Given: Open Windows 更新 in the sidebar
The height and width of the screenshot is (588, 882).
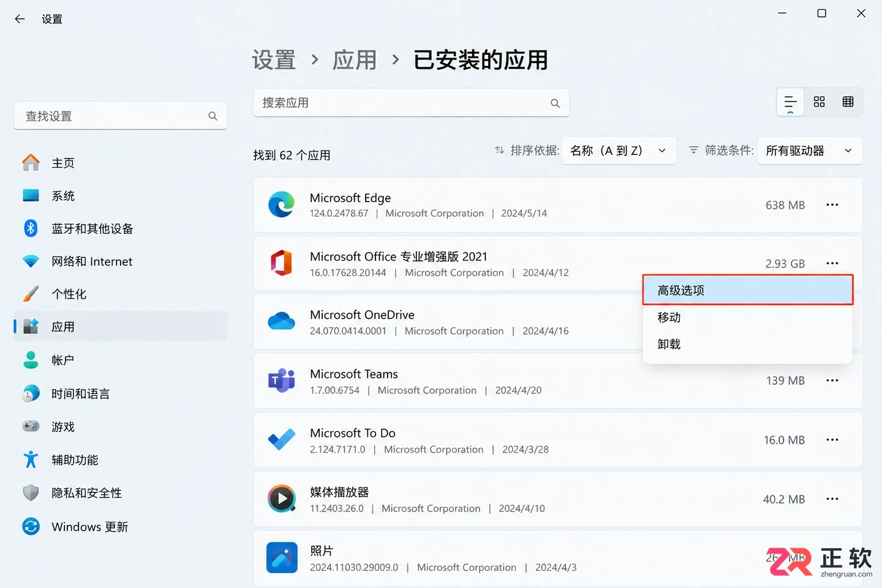Looking at the screenshot, I should pyautogui.click(x=121, y=527).
